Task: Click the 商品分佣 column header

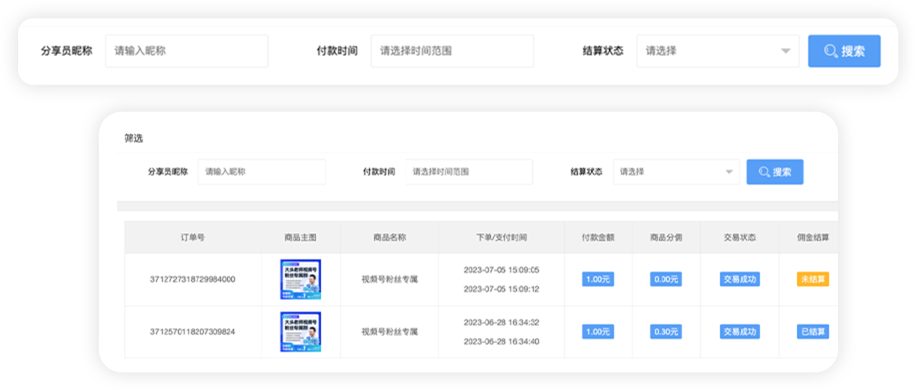Action: (666, 238)
